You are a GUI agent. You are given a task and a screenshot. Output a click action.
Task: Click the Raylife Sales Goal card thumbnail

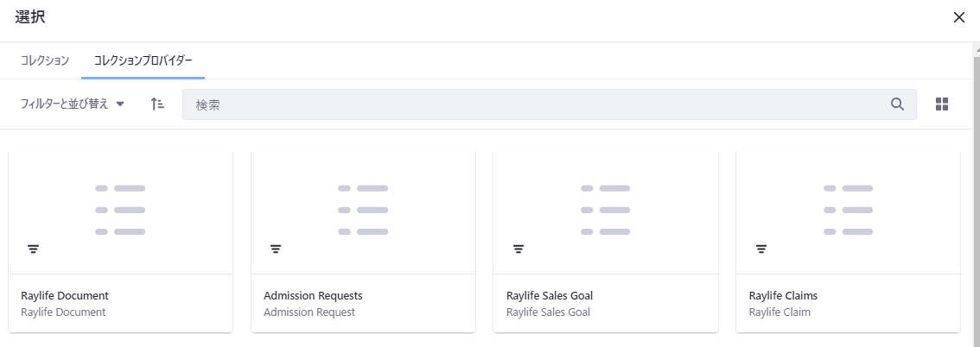tap(606, 210)
